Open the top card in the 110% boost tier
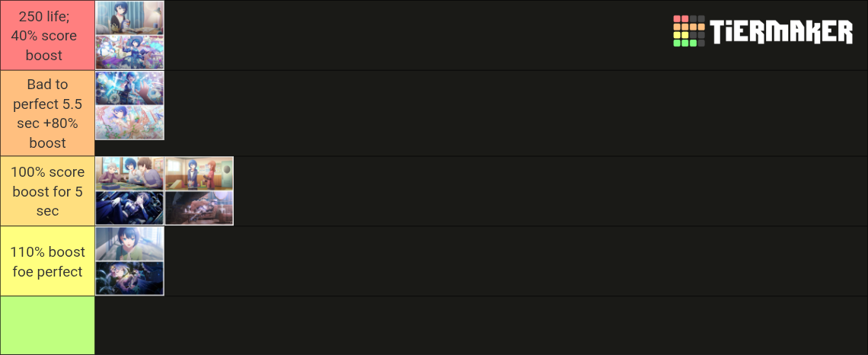The height and width of the screenshot is (355, 868). (129, 244)
